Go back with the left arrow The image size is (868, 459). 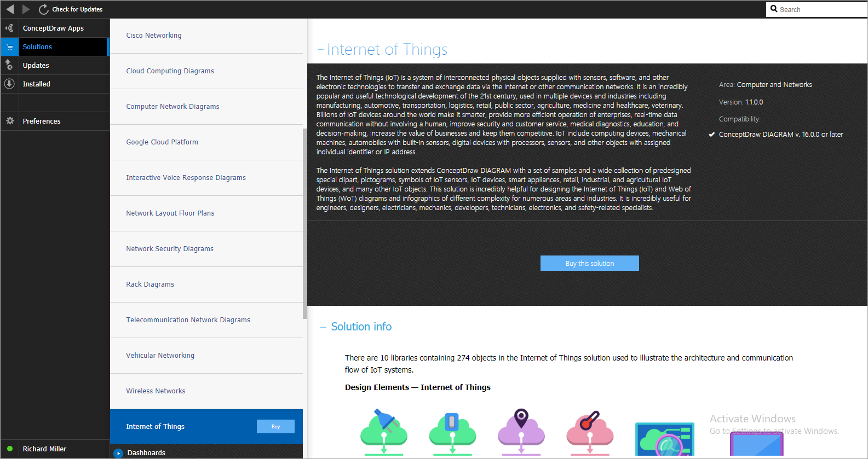tap(10, 9)
